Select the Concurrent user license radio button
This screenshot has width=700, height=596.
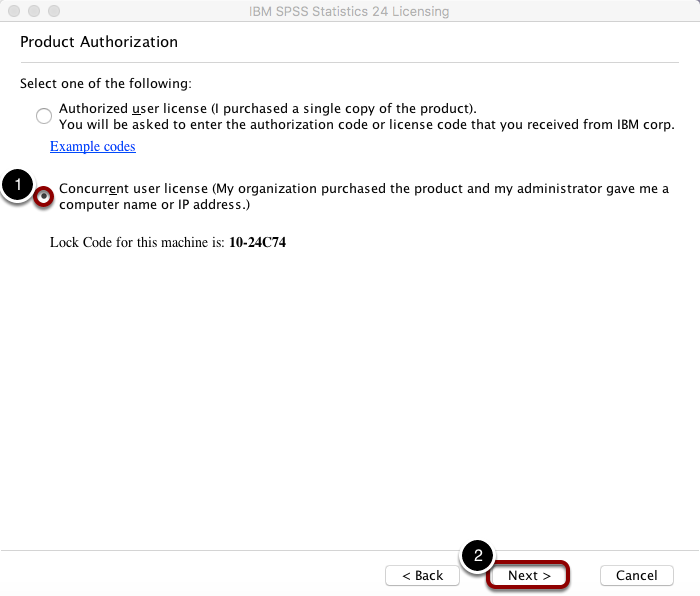(44, 196)
